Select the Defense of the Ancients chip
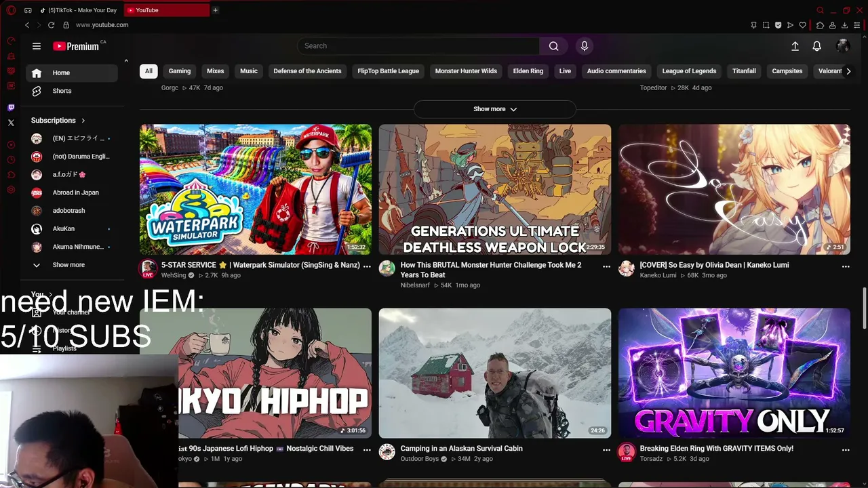This screenshot has width=868, height=488. 307,71
